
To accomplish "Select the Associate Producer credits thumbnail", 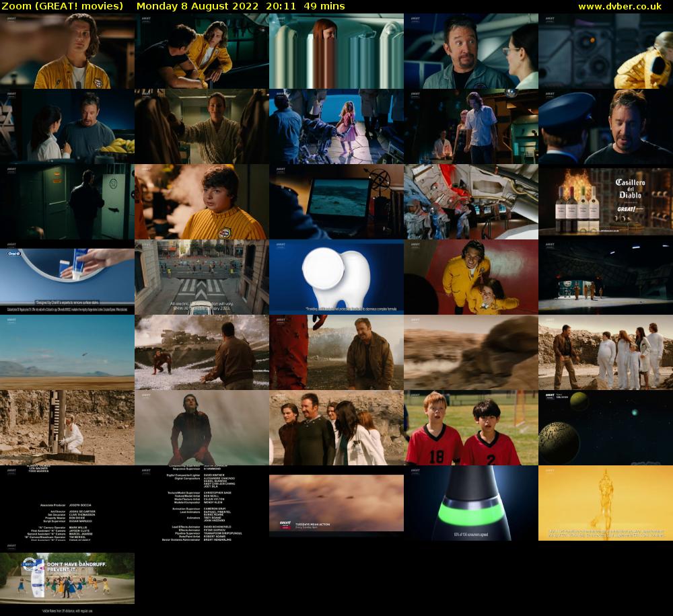I will click(x=67, y=503).
